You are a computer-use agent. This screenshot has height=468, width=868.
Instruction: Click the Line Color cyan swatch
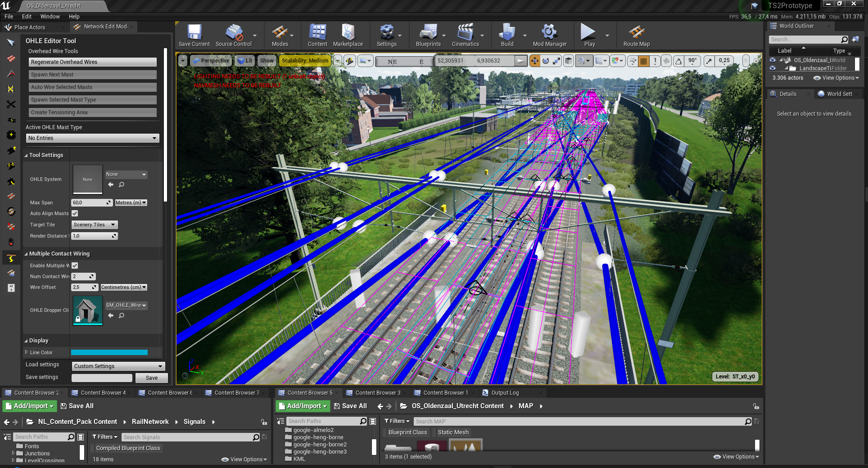point(109,352)
